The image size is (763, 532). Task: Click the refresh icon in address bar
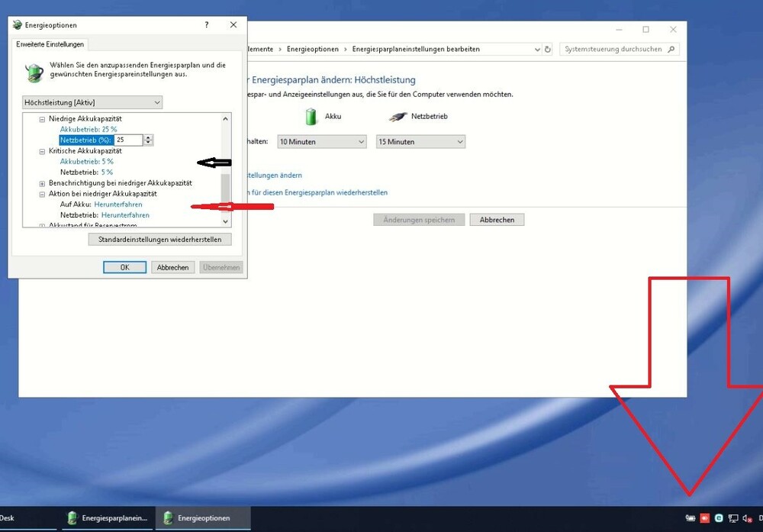pos(547,49)
